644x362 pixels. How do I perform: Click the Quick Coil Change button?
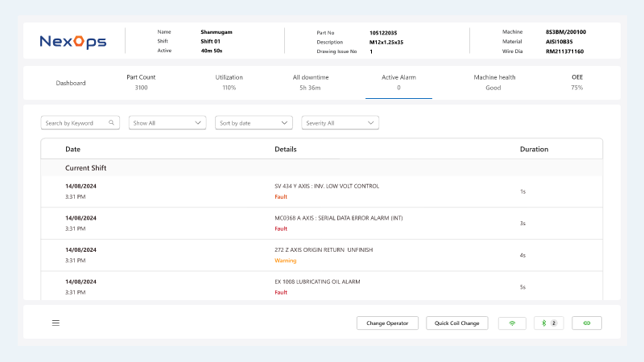point(457,323)
